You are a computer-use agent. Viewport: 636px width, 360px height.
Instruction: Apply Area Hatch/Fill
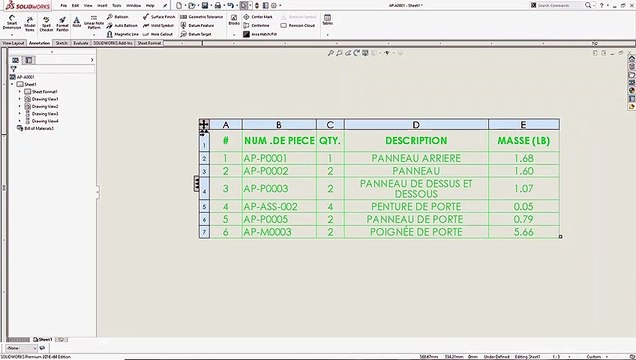(260, 34)
